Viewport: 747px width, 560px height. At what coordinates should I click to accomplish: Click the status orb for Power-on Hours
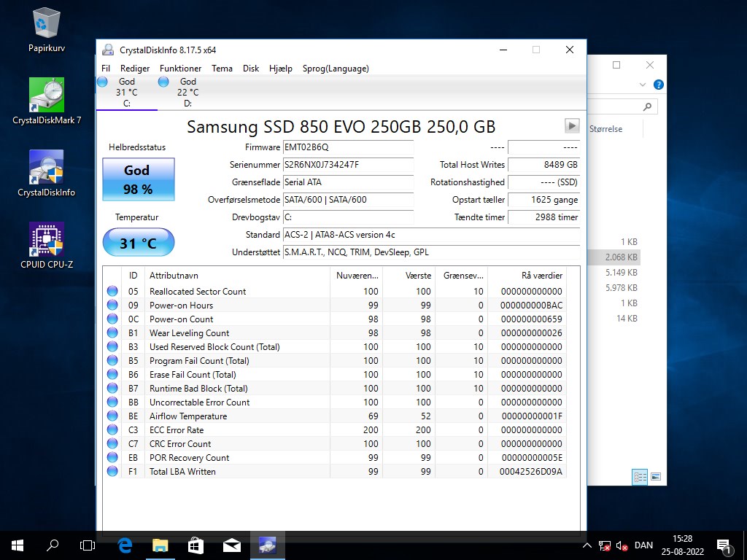click(112, 305)
